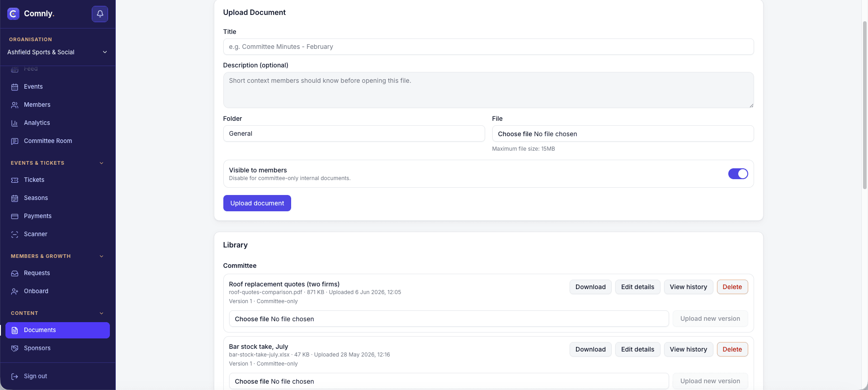Focus the Title input field
Image resolution: width=868 pixels, height=390 pixels.
tap(488, 47)
